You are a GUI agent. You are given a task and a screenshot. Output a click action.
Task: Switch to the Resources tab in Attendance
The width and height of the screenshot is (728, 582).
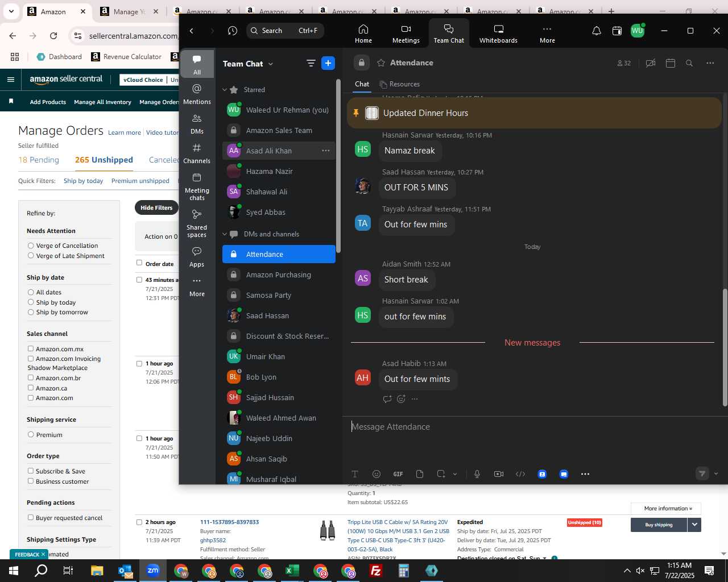click(399, 84)
